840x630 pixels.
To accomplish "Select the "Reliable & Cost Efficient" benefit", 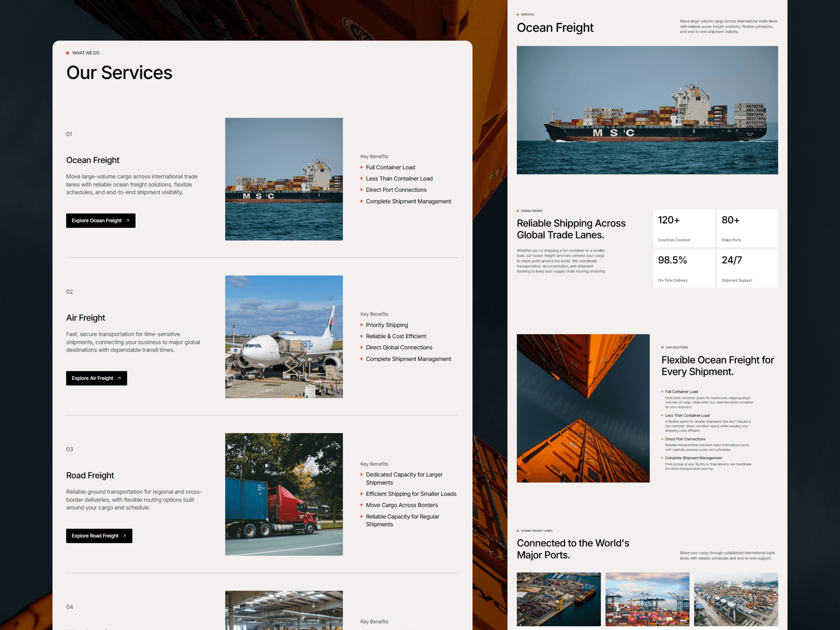I will [x=396, y=336].
